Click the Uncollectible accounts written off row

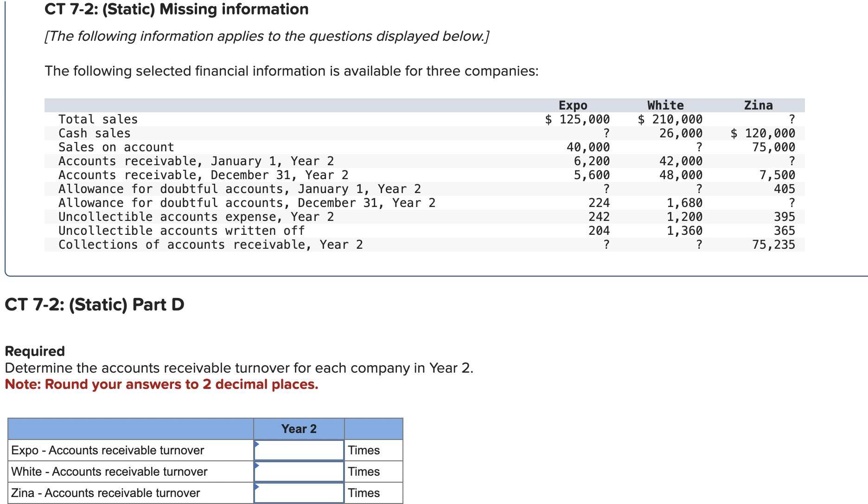pyautogui.click(x=181, y=231)
